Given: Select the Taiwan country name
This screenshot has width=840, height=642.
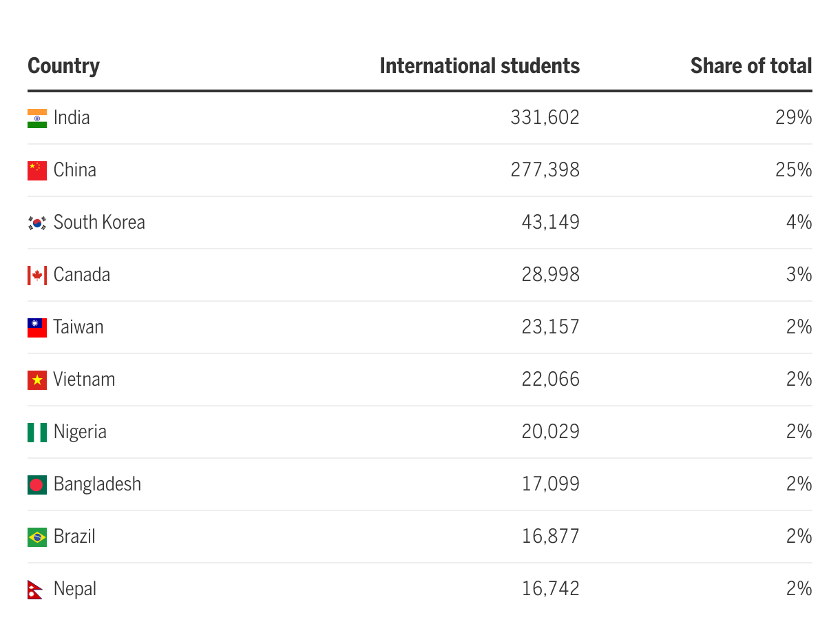Looking at the screenshot, I should click(78, 327).
